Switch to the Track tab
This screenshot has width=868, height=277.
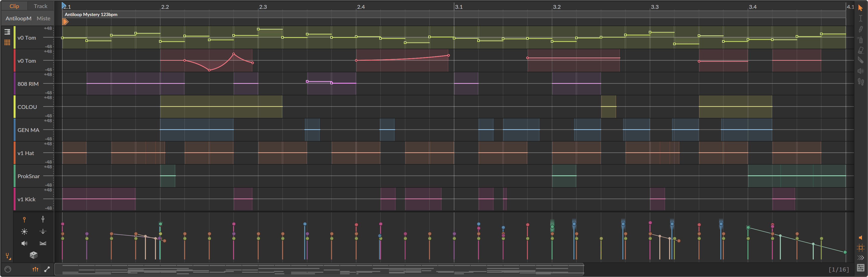click(x=40, y=6)
